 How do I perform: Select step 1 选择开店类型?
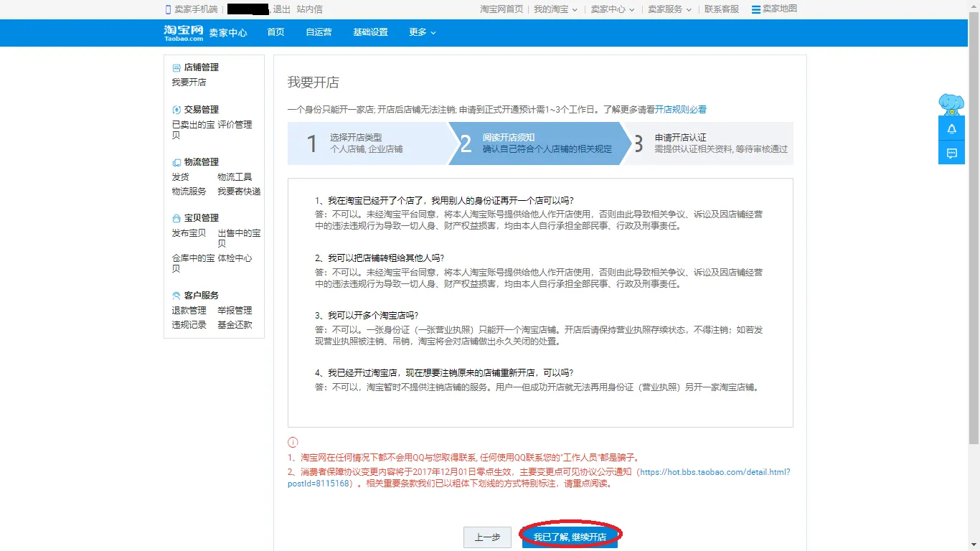pyautogui.click(x=368, y=143)
